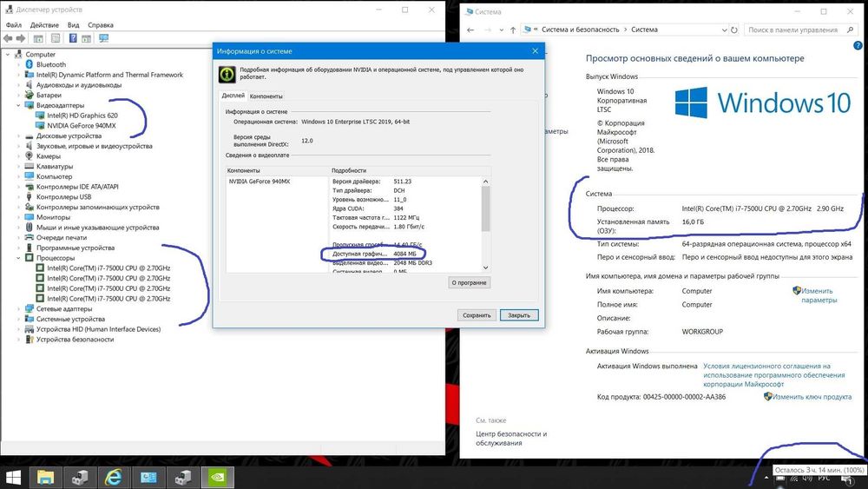Image resolution: width=868 pixels, height=489 pixels.
Task: Click Intel HD Graphics 620 adapter icon
Action: 40,116
